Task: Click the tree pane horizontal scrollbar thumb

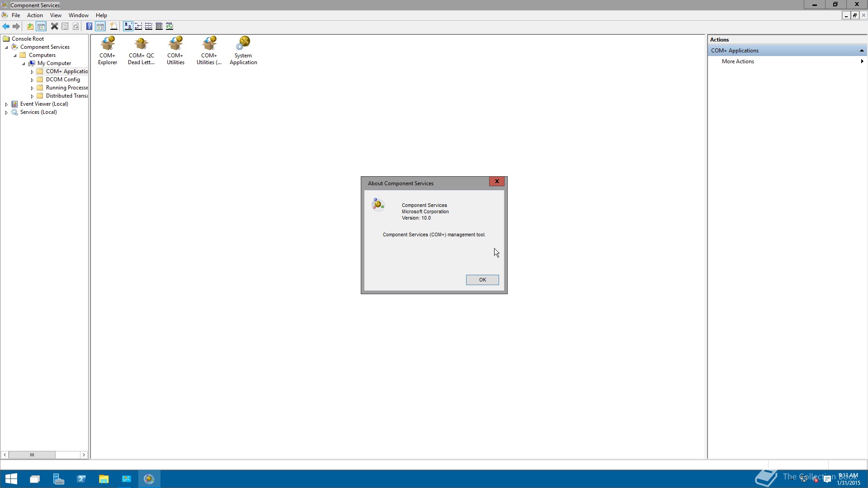Action: click(32, 455)
